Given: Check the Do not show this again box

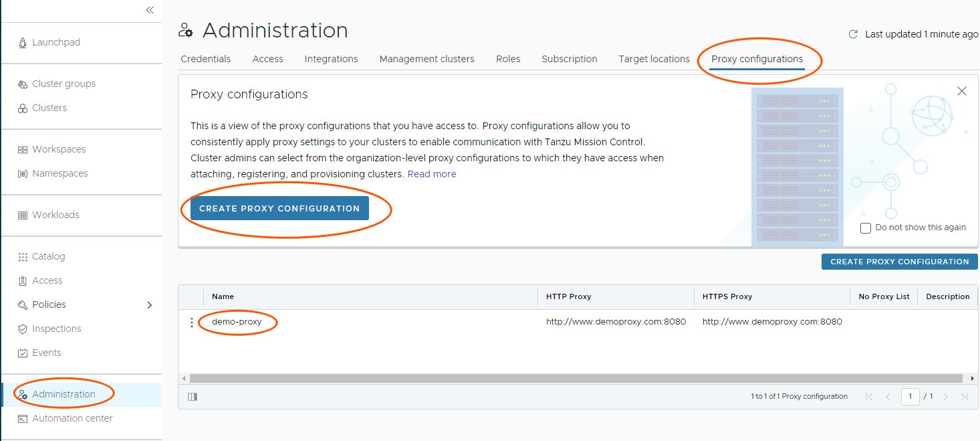Looking at the screenshot, I should [x=866, y=228].
